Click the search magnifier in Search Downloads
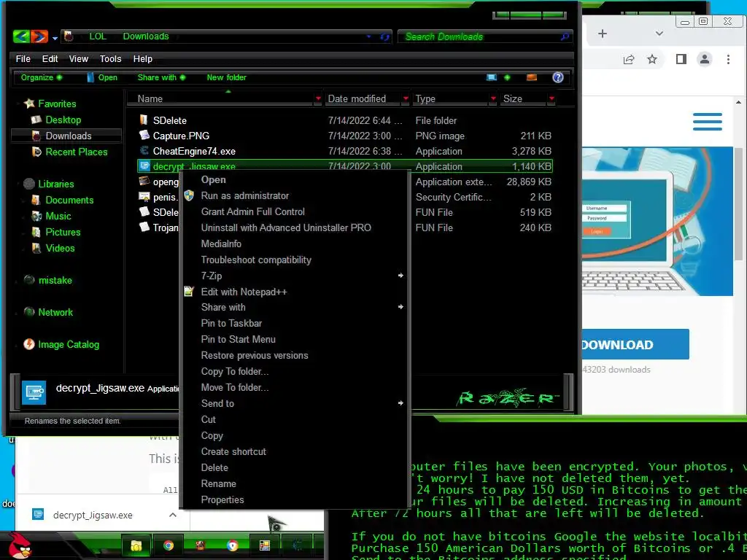The width and height of the screenshot is (747, 560). click(x=565, y=36)
